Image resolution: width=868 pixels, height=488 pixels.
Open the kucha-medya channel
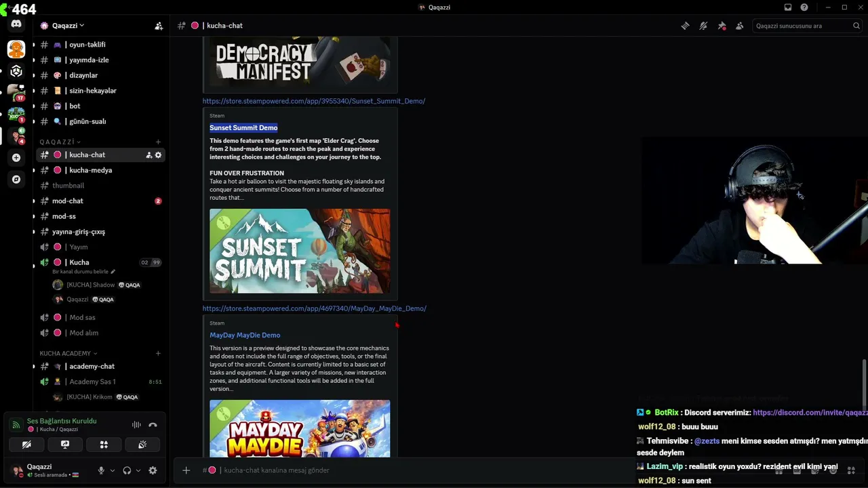coord(100,170)
